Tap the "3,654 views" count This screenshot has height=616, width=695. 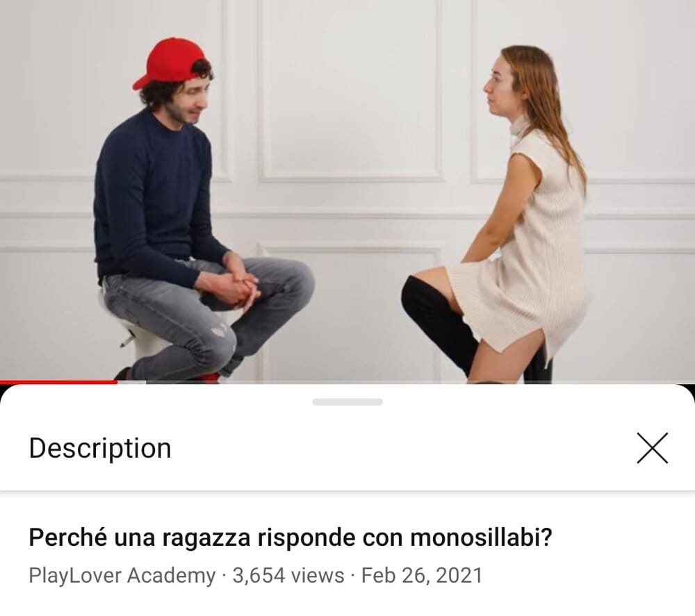(x=288, y=575)
